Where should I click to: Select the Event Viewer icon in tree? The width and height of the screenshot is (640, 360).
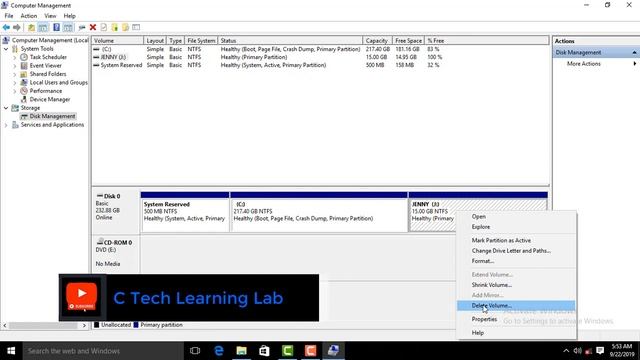point(24,66)
